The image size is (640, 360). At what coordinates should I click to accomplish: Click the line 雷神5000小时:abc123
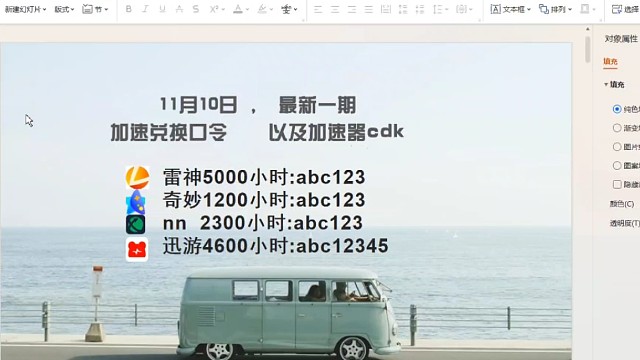click(264, 177)
